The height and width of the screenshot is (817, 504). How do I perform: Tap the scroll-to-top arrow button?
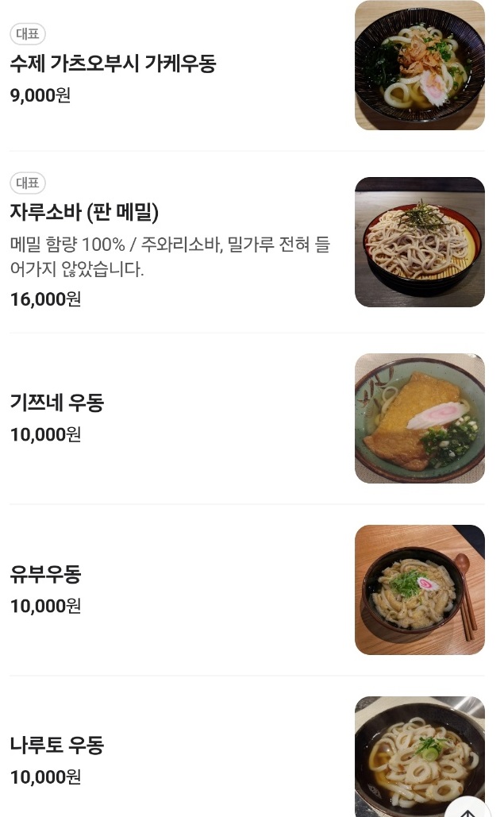click(467, 811)
